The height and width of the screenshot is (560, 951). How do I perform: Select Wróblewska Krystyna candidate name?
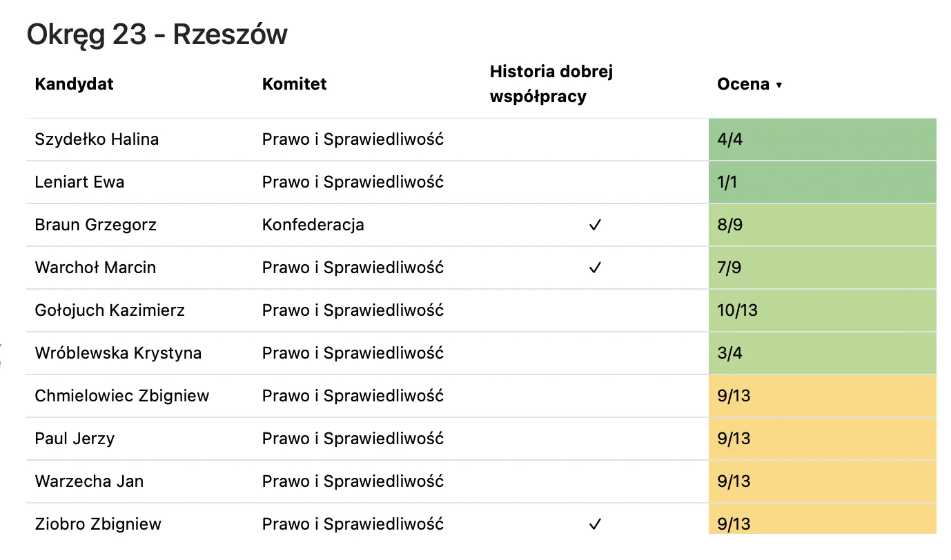118,353
